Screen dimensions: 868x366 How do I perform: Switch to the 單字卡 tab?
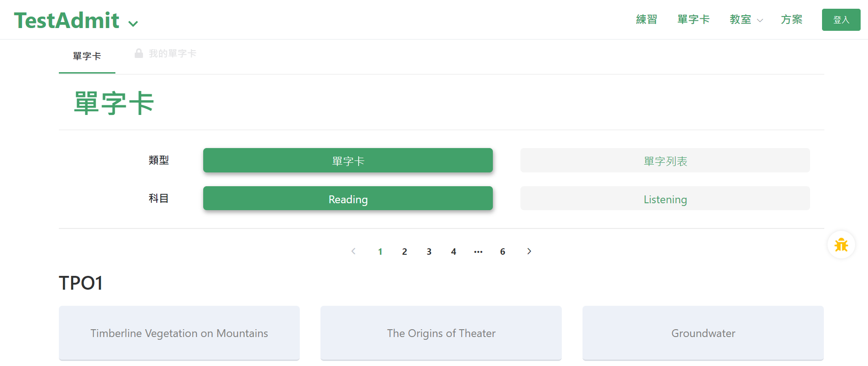click(x=87, y=56)
